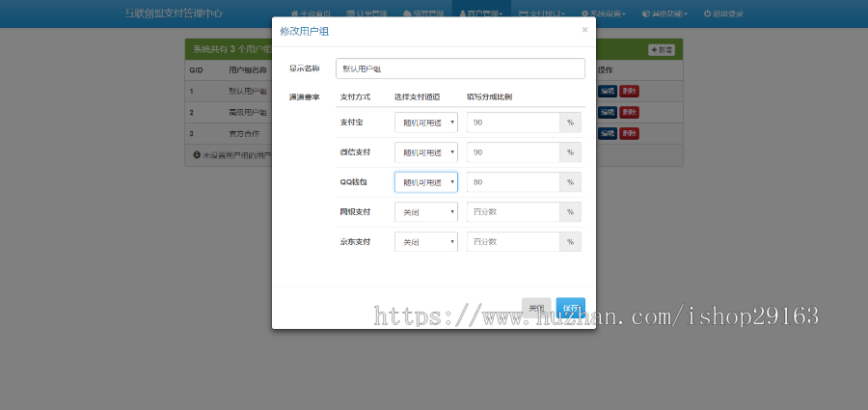Viewport: 868px width, 410px height.
Task: Open the 京东支付 channel dropdown set to 关闭
Action: (x=425, y=241)
